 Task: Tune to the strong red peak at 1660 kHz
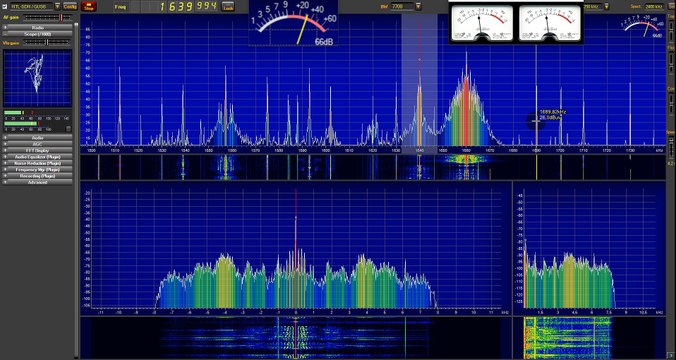click(466, 99)
